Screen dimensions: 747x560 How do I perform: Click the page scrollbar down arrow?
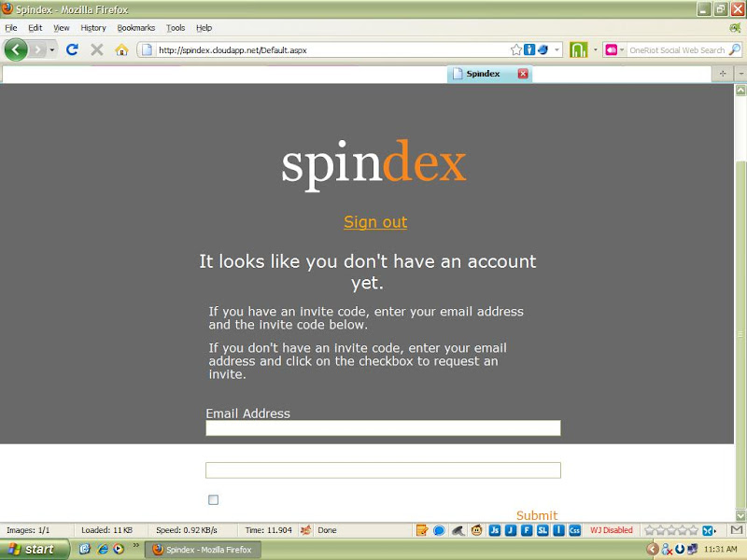point(740,515)
